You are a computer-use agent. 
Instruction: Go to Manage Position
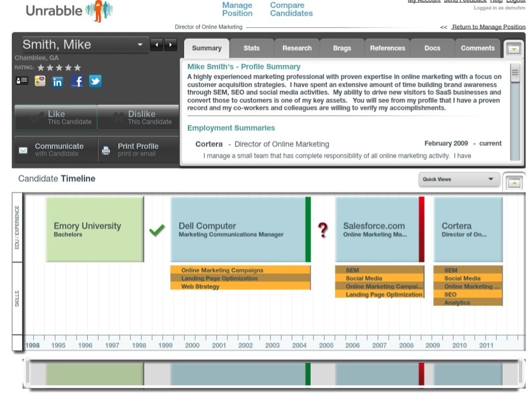(x=237, y=9)
